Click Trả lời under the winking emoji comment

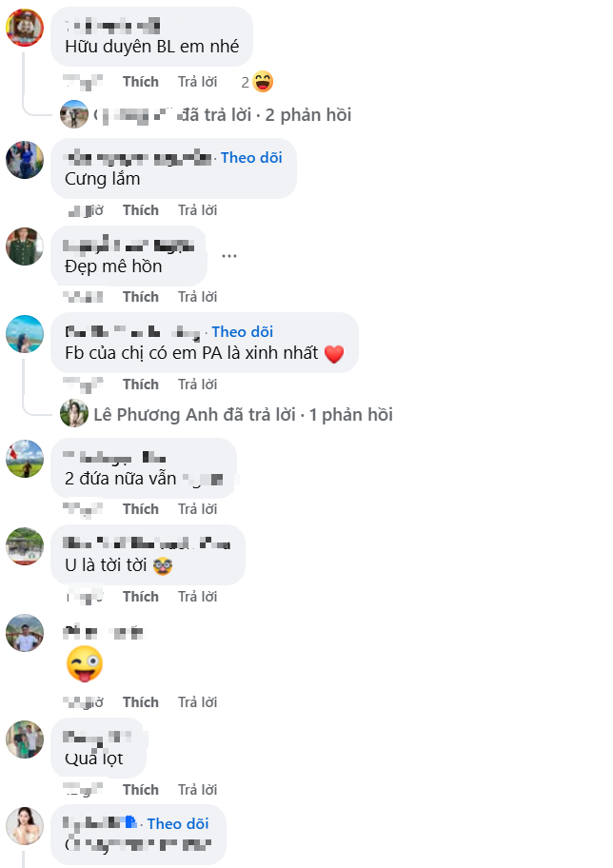(x=198, y=702)
